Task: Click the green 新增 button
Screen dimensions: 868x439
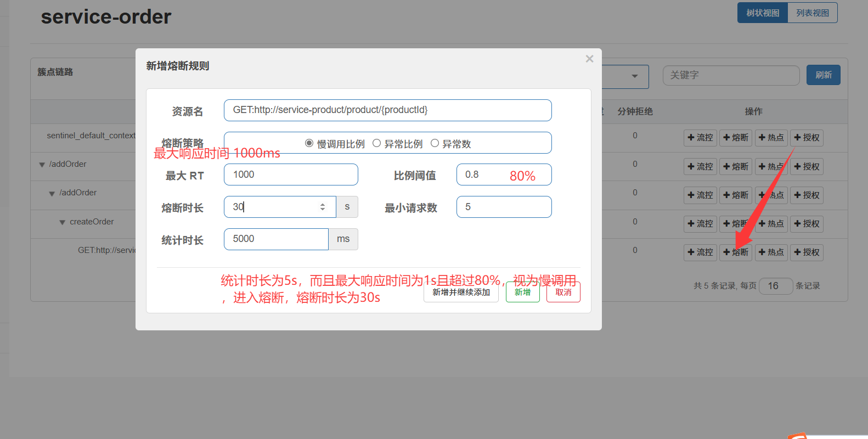Action: pos(522,292)
